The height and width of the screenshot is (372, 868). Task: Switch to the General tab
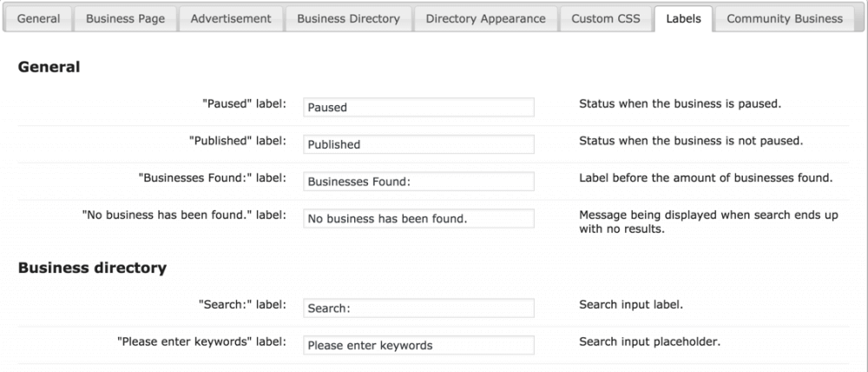38,18
